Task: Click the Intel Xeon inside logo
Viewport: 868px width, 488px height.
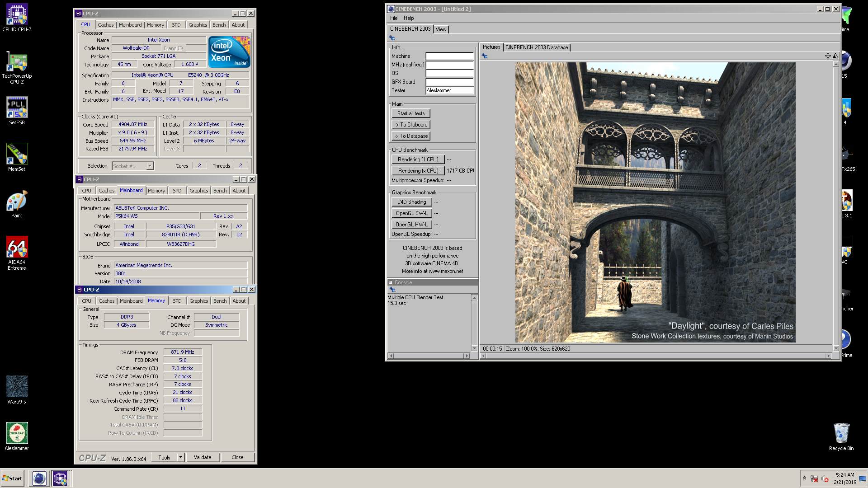Action: [229, 52]
